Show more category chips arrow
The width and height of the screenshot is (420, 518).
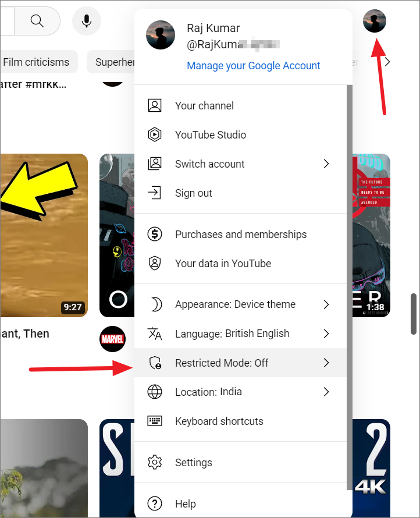(387, 62)
